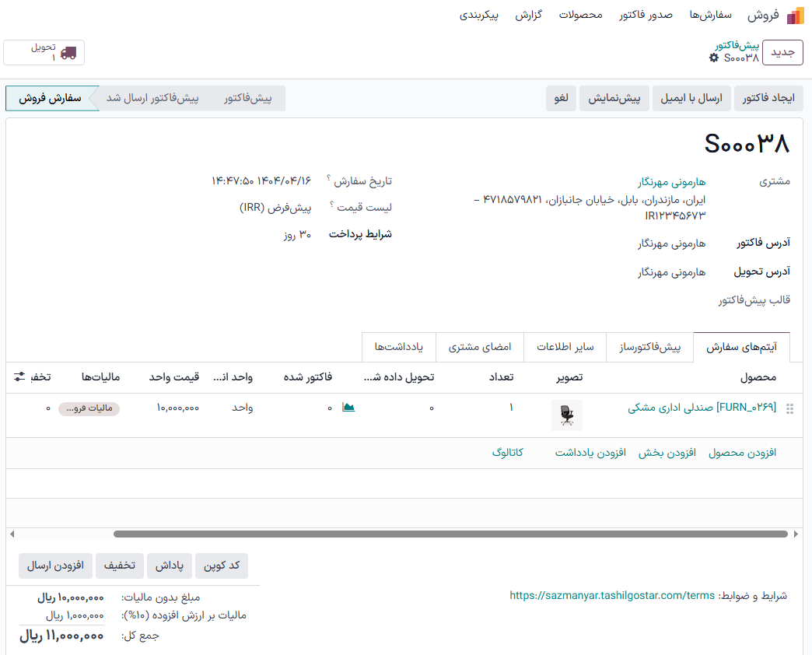Switch to the سایر اطلاعات tab
This screenshot has height=655, width=812.
566,347
